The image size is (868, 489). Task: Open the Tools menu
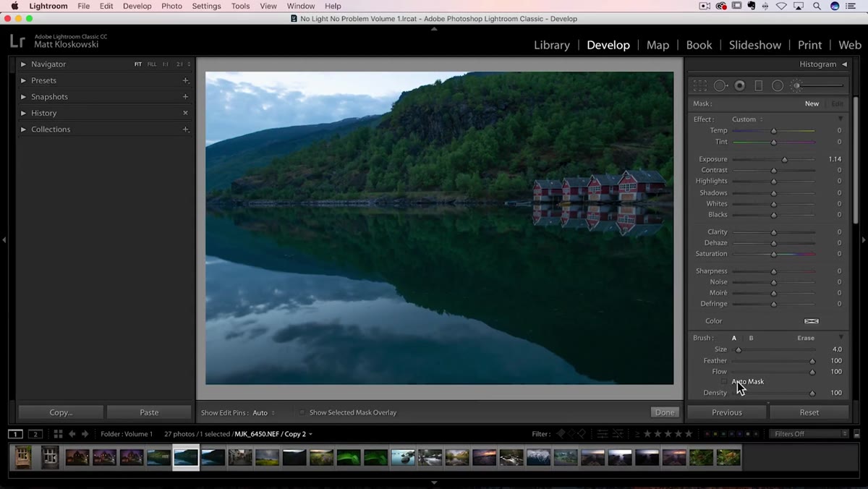click(240, 6)
